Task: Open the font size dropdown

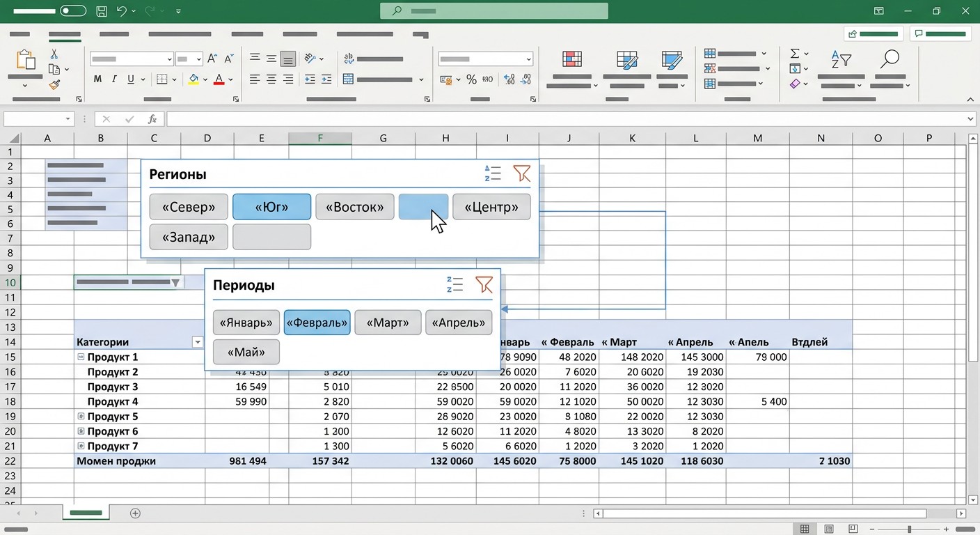Action: (198, 59)
